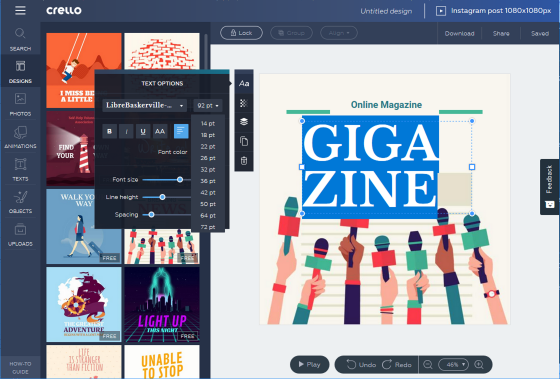Viewport: 560px width, 379px height.
Task: Click the text alignment button
Action: (x=181, y=131)
